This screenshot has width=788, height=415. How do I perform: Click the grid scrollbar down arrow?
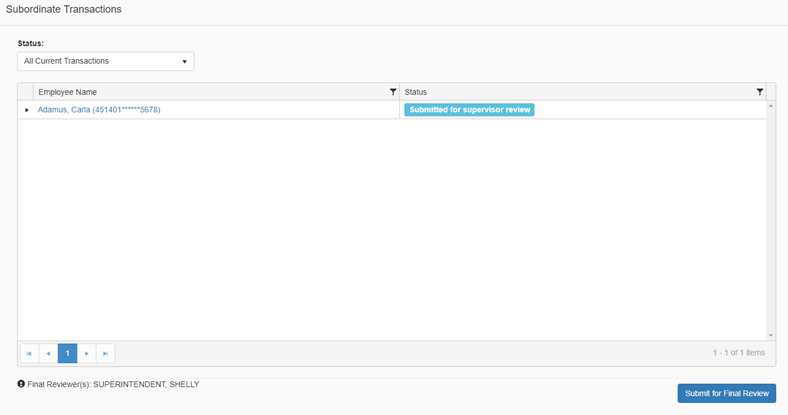(770, 335)
